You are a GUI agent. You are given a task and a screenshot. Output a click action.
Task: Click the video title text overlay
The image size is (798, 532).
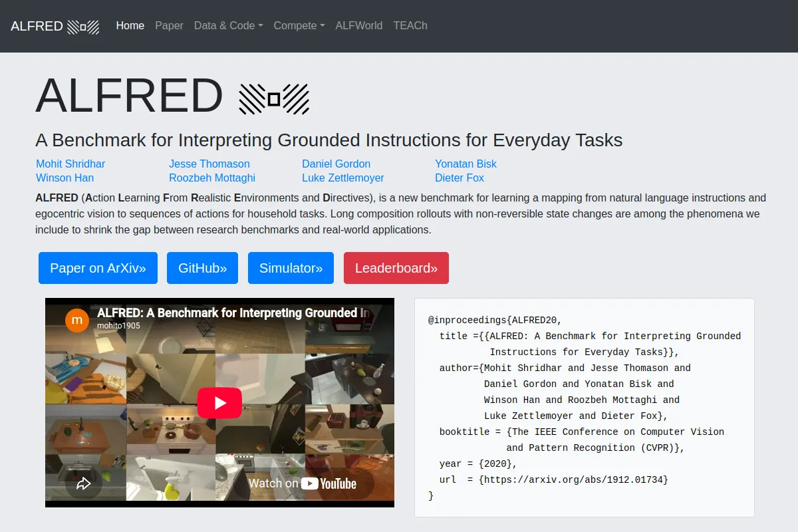point(233,313)
